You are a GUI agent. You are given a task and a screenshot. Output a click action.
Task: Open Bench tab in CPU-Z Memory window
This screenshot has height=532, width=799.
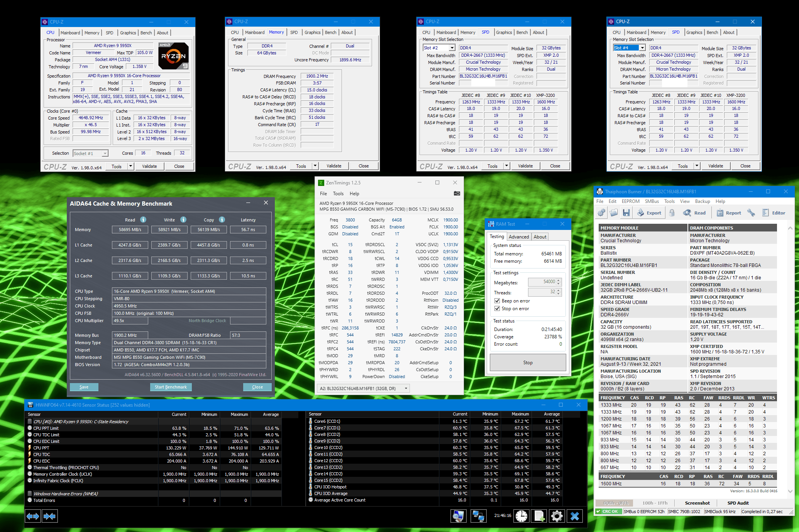[x=330, y=32]
